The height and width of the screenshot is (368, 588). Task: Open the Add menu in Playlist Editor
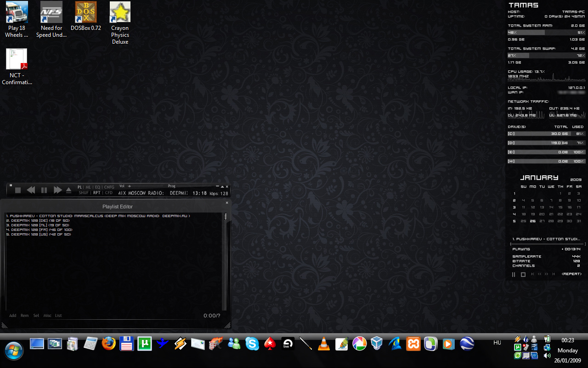click(13, 316)
